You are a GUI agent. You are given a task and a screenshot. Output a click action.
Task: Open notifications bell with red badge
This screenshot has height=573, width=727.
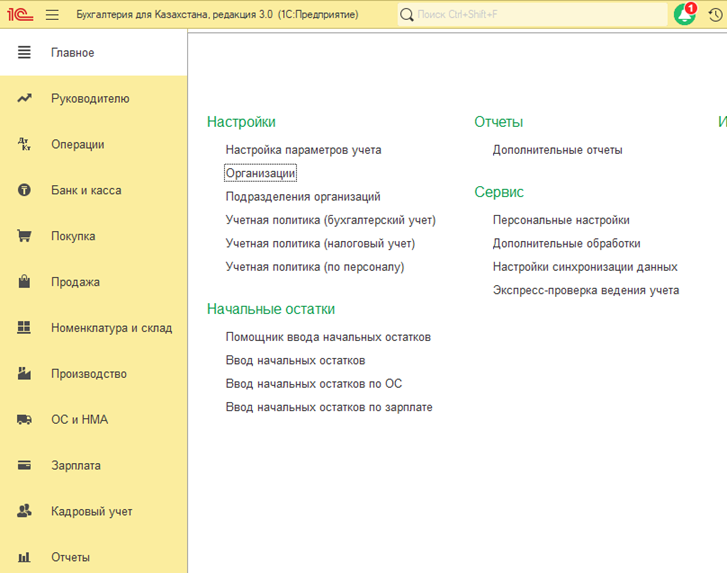click(685, 15)
